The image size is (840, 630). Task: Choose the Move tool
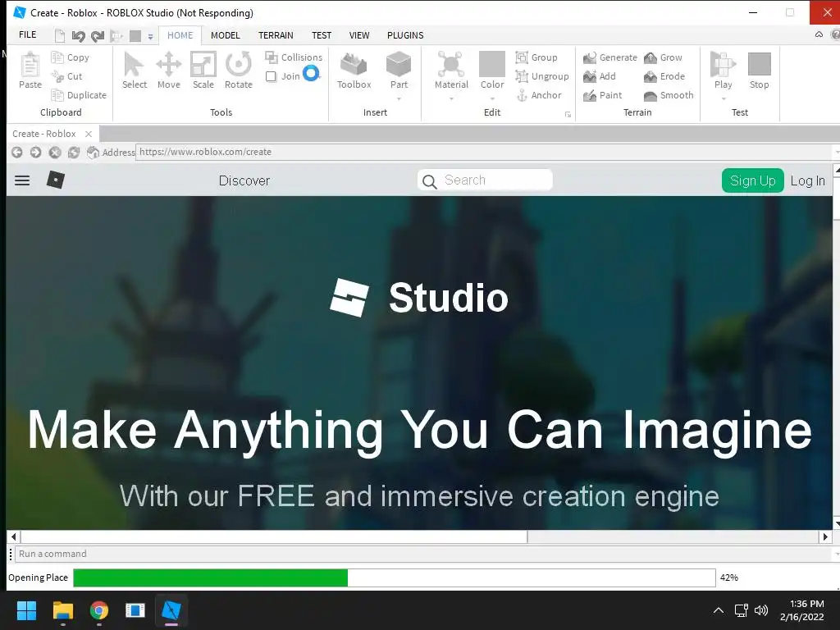169,71
